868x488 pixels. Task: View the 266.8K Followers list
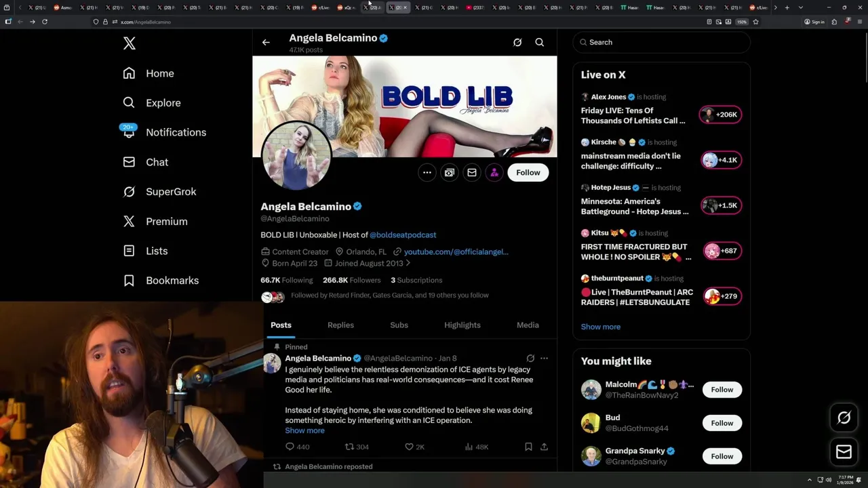[351, 280]
